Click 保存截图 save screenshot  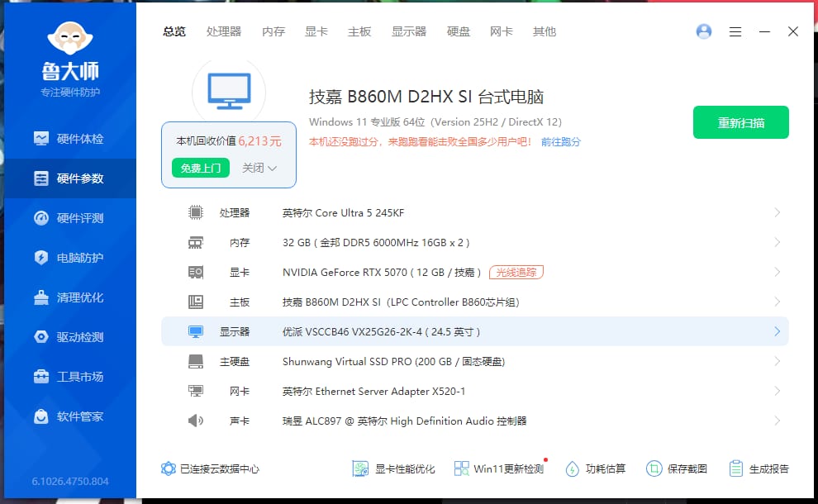pos(677,468)
